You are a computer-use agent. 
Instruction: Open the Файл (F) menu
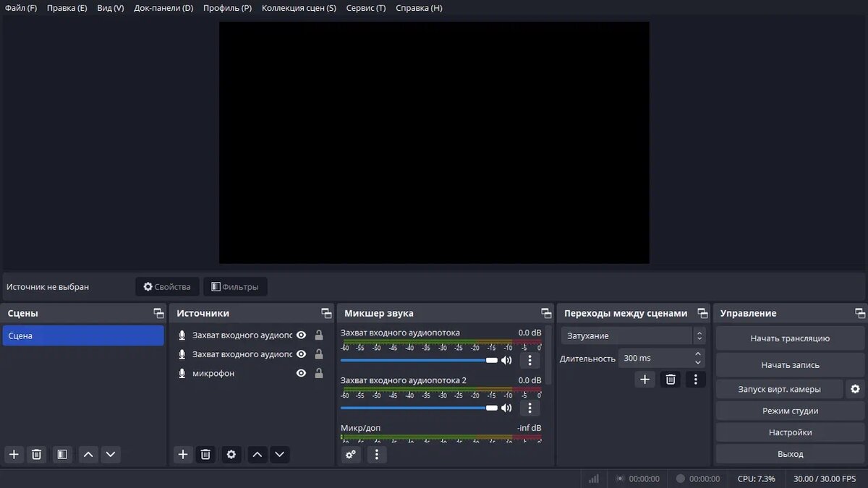tap(21, 8)
